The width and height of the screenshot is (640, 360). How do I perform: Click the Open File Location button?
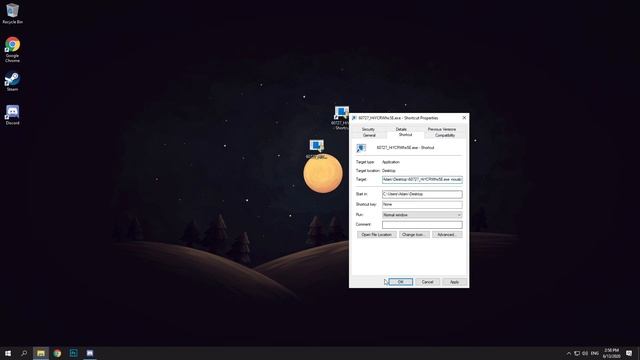coord(376,235)
